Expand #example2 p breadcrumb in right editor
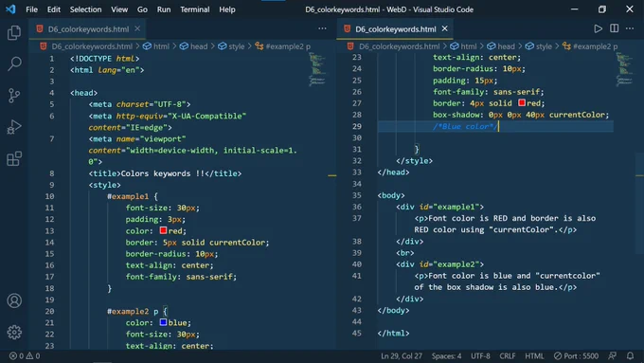Image resolution: width=644 pixels, height=363 pixels. click(x=590, y=46)
